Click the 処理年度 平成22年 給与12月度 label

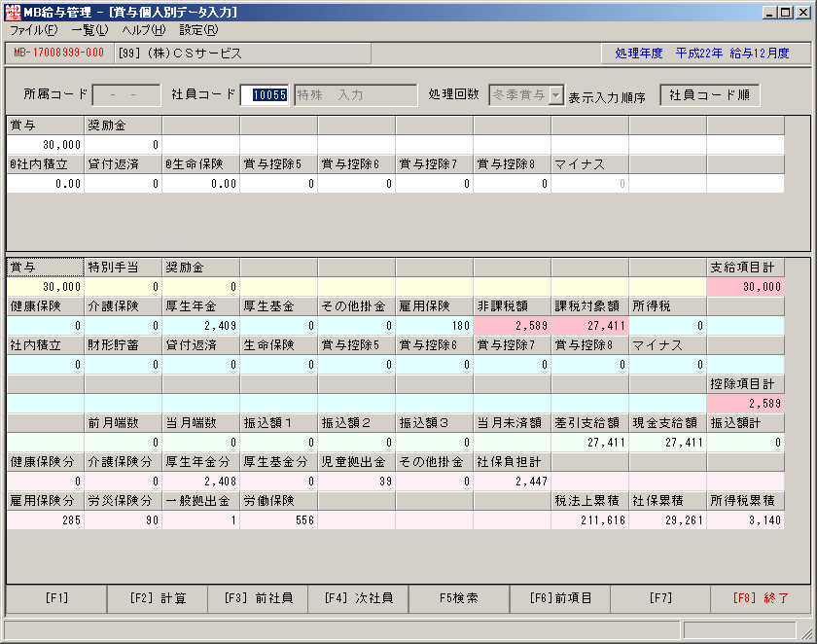[x=702, y=54]
